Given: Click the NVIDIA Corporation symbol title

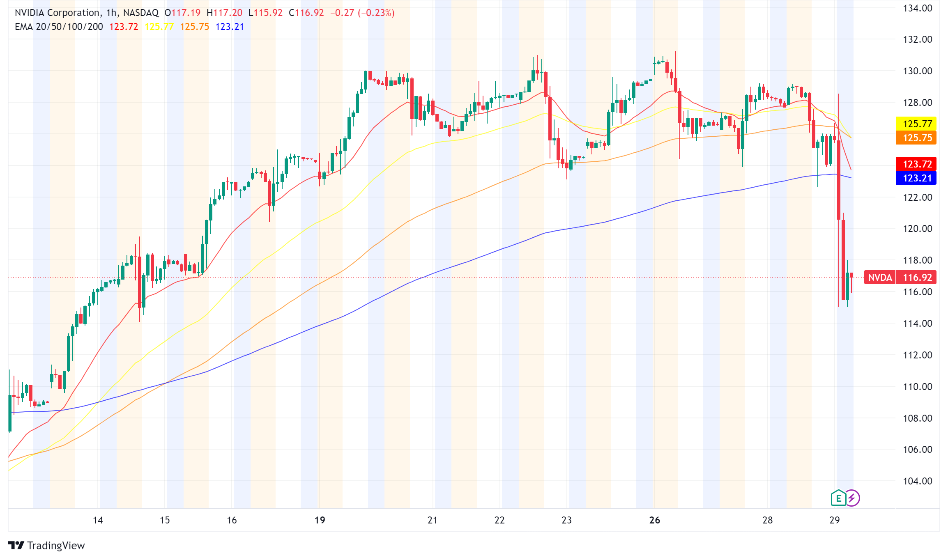Looking at the screenshot, I should point(58,13).
